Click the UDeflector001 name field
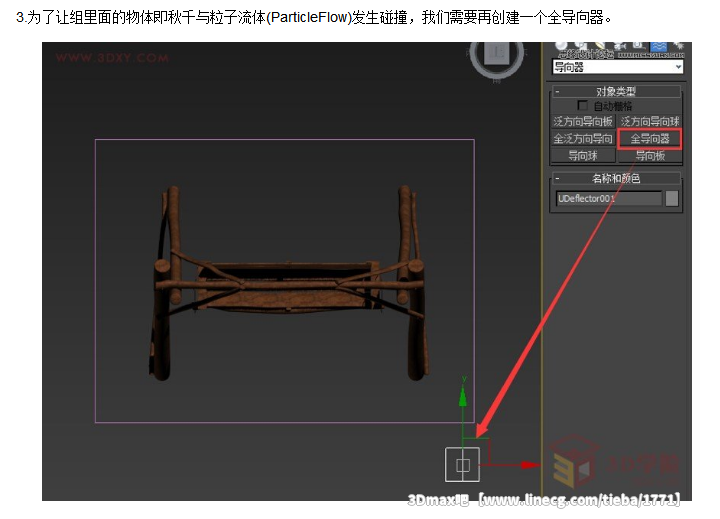Viewport: 720px width, 519px height. 609,198
